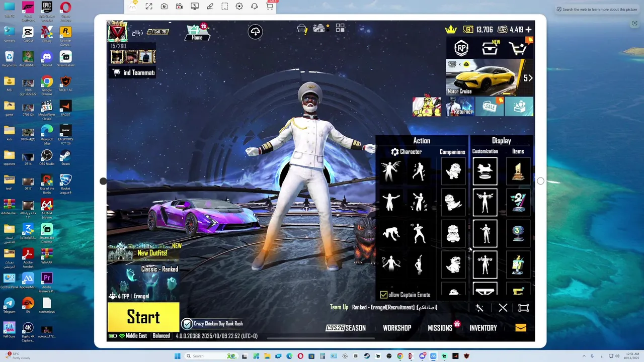Open the C9S26 SEASON tab

coord(346,328)
